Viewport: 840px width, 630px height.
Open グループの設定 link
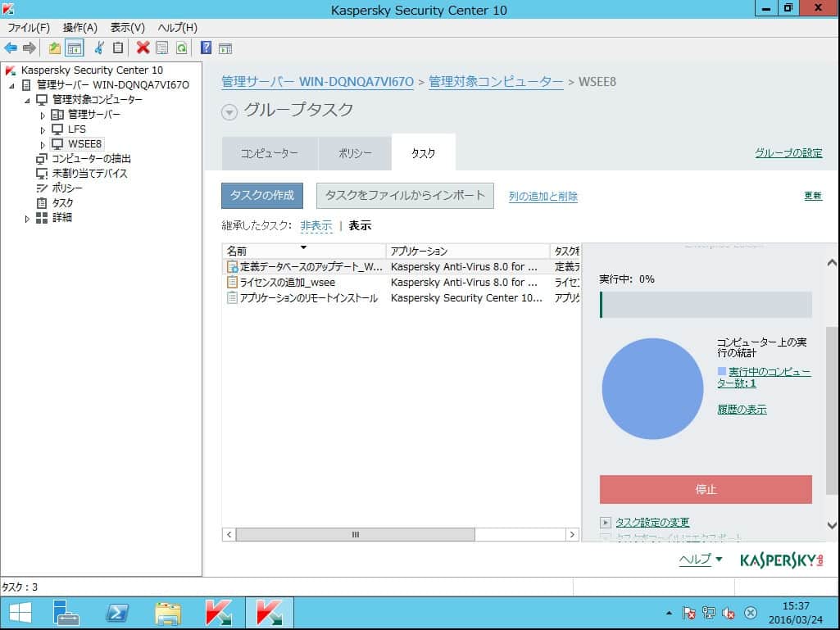pos(788,152)
